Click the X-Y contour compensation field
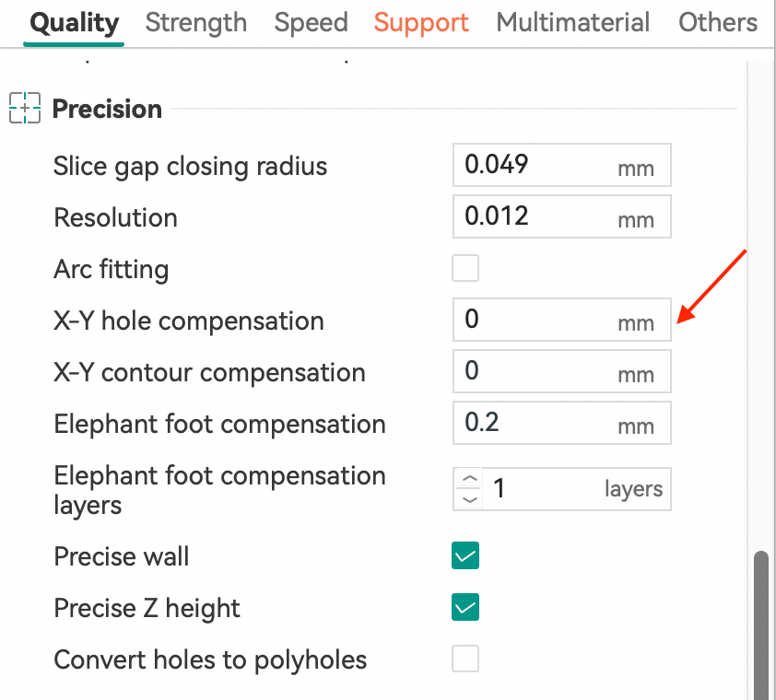Screen dimensions: 776x700 (535, 372)
